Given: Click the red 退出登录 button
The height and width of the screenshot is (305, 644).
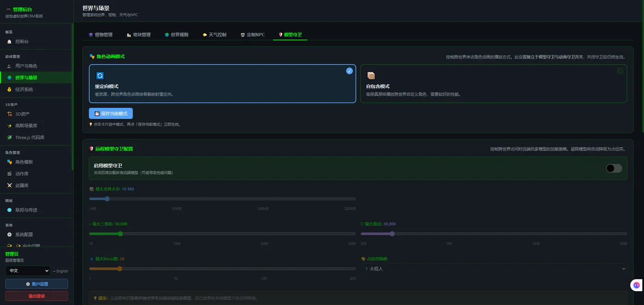Looking at the screenshot, I should click(x=37, y=296).
